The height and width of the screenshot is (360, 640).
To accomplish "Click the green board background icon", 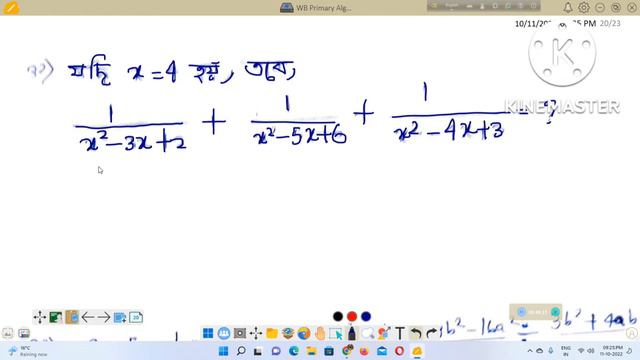I will tap(56, 317).
